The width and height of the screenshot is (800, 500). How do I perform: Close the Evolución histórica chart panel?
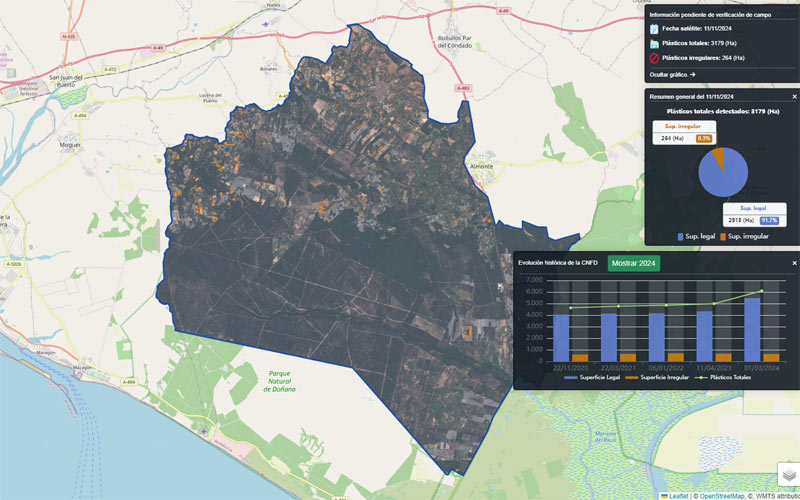point(794,263)
